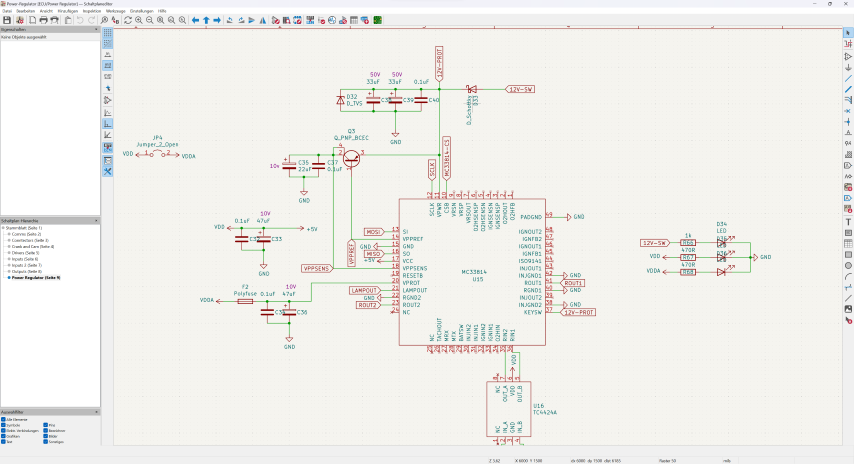The image size is (854, 464).
Task: Toggle the Symbole selection filter checkbox
Action: pyautogui.click(x=3, y=425)
